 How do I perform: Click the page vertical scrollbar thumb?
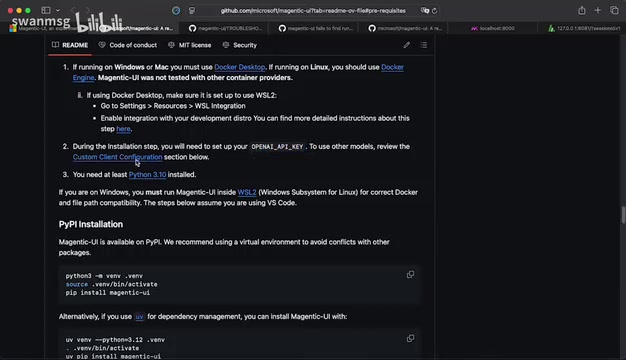coord(623,215)
